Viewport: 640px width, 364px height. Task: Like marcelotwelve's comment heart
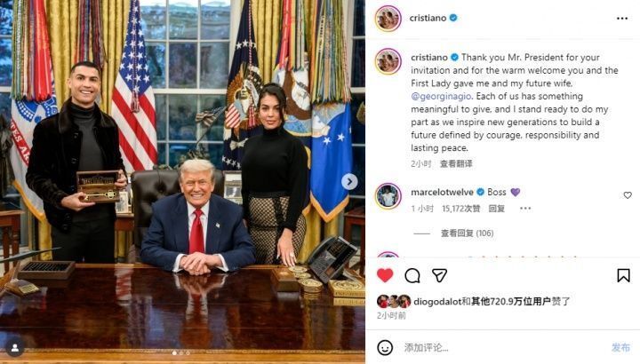(x=628, y=195)
